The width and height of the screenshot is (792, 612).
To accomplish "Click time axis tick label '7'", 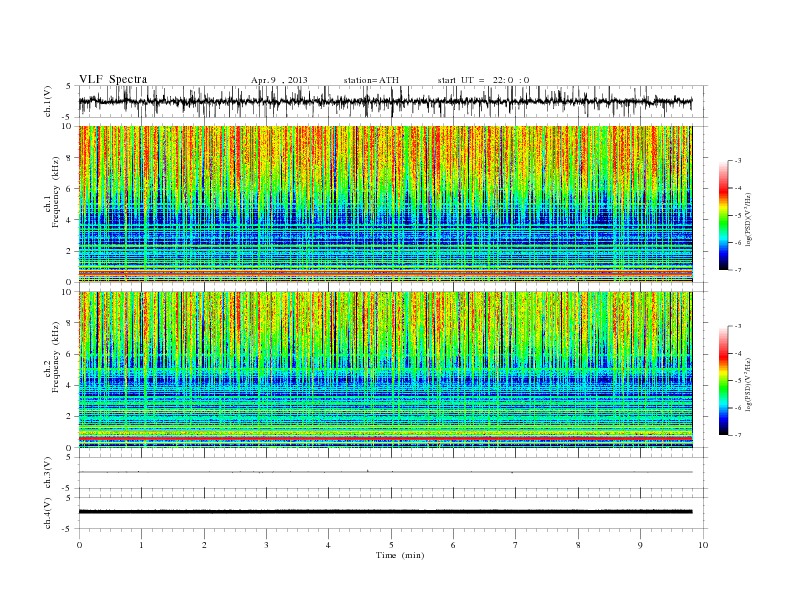I will click(516, 545).
